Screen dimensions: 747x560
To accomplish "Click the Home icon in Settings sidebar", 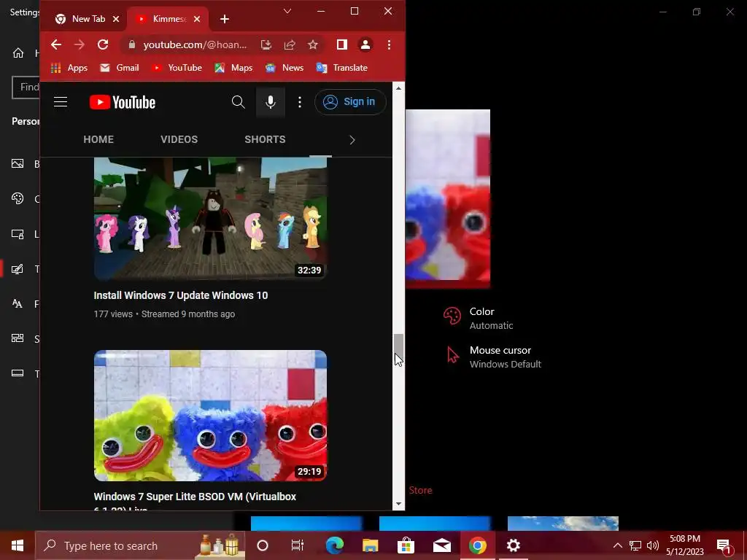I will tap(18, 52).
